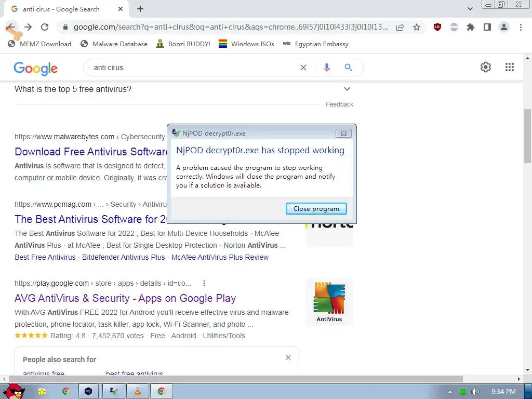This screenshot has width=532, height=399.
Task: Submit search with the magnifier icon
Action: tap(348, 68)
